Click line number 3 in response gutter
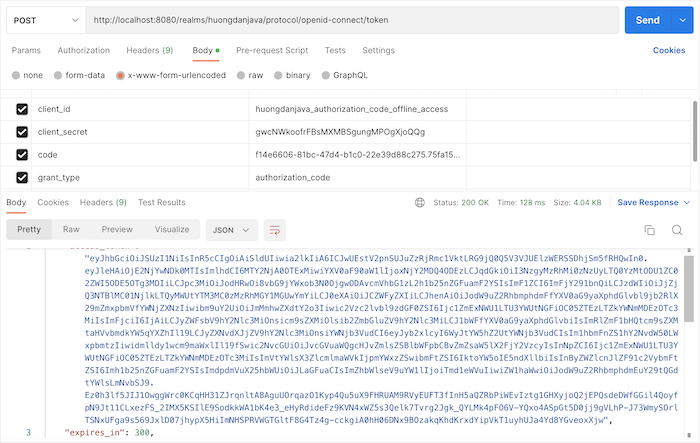700x443 pixels. 29,432
